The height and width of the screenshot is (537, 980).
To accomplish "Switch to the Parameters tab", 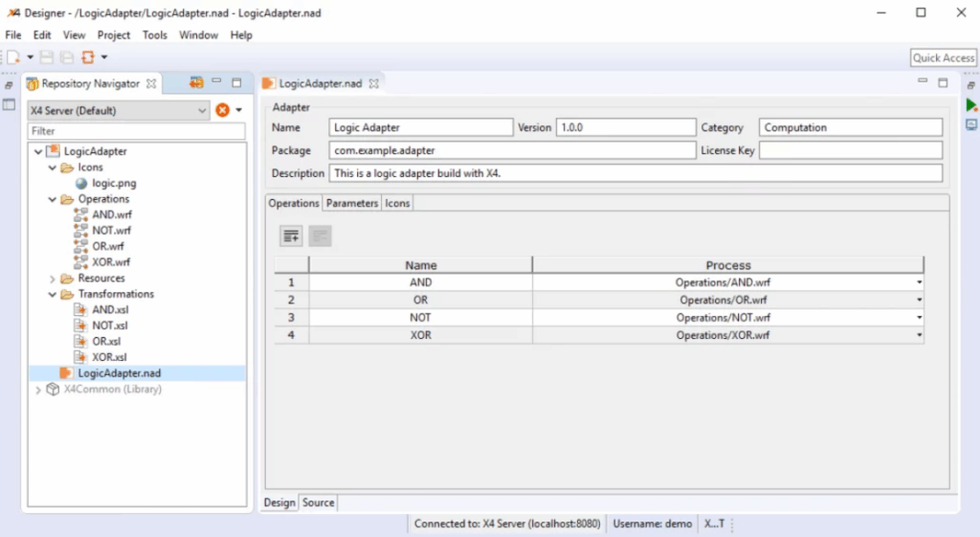I will (351, 203).
